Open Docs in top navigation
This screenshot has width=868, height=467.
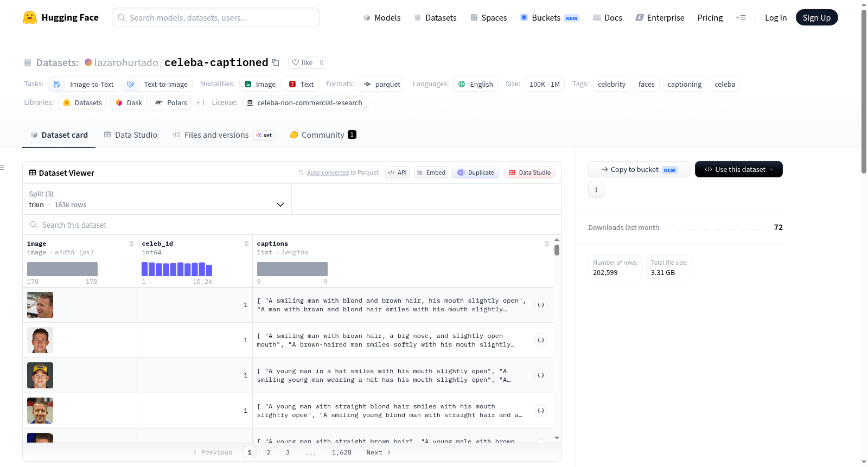pos(607,17)
